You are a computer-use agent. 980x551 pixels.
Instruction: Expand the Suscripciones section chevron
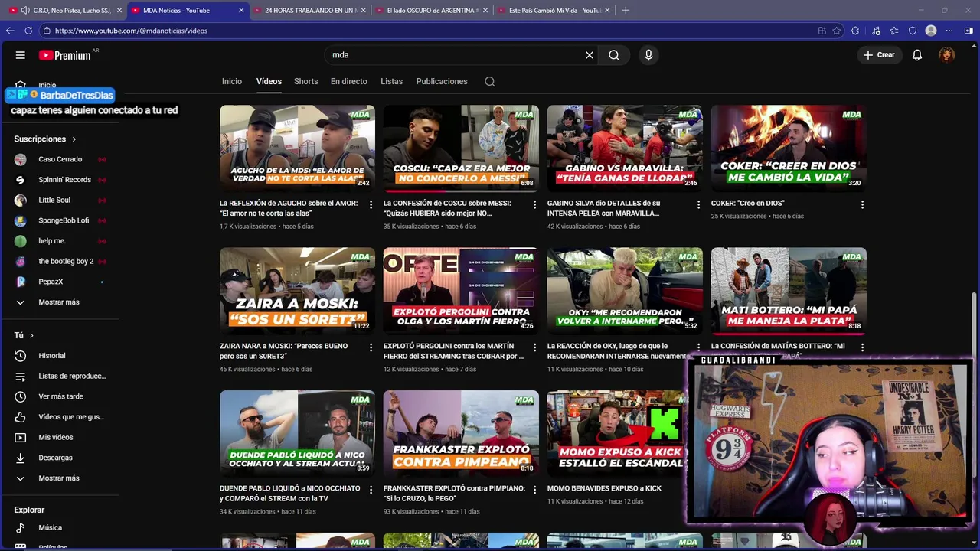pyautogui.click(x=74, y=139)
